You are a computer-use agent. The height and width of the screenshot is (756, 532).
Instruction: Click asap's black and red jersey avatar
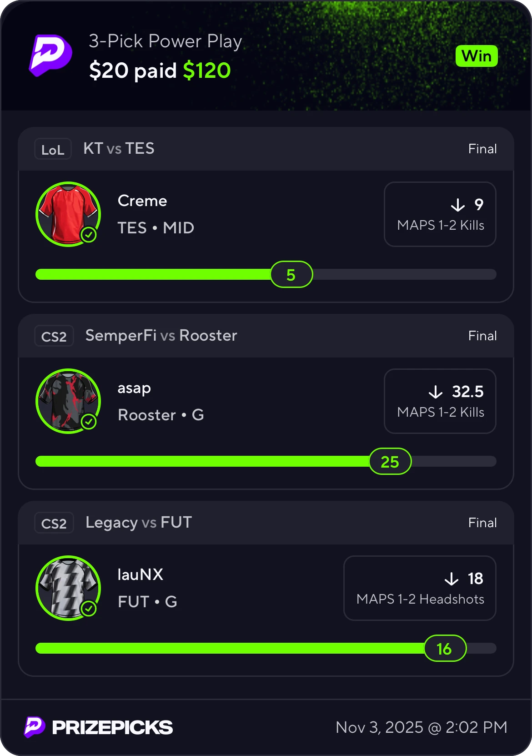[68, 401]
